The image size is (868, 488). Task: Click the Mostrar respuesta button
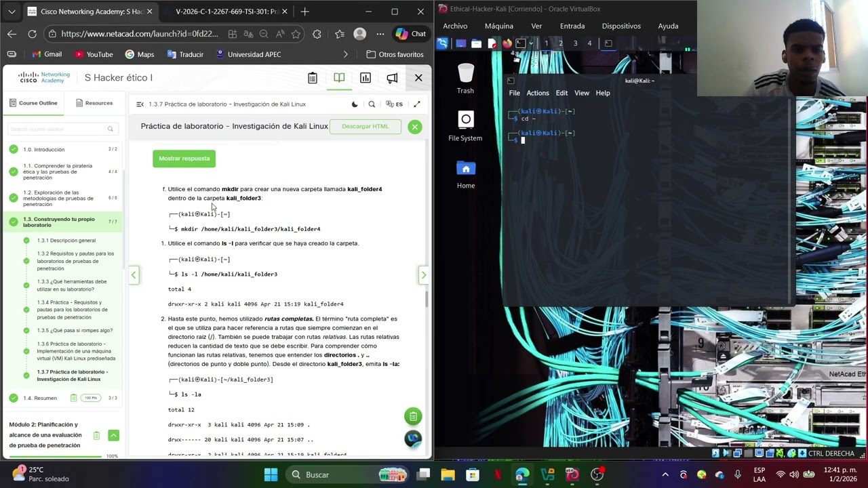point(184,159)
